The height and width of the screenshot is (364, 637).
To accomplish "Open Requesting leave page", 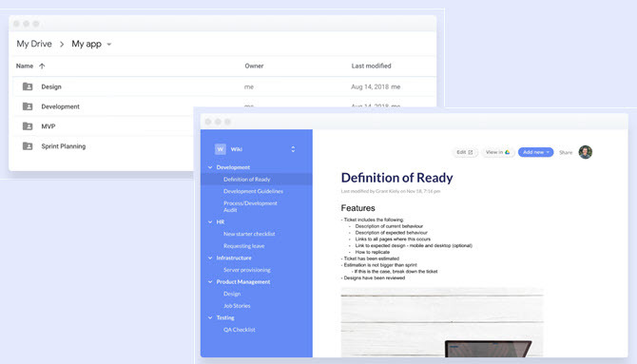I will click(243, 246).
